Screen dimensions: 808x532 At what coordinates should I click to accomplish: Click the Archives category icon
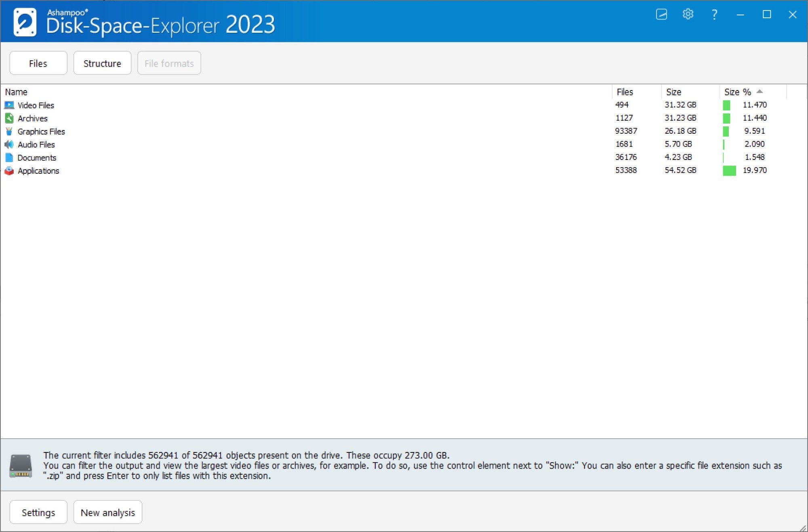(x=9, y=118)
